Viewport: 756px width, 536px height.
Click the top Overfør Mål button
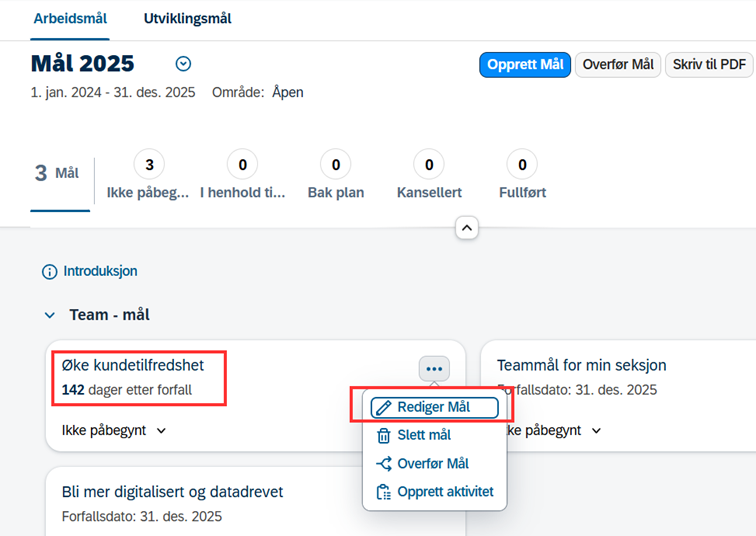click(x=618, y=65)
